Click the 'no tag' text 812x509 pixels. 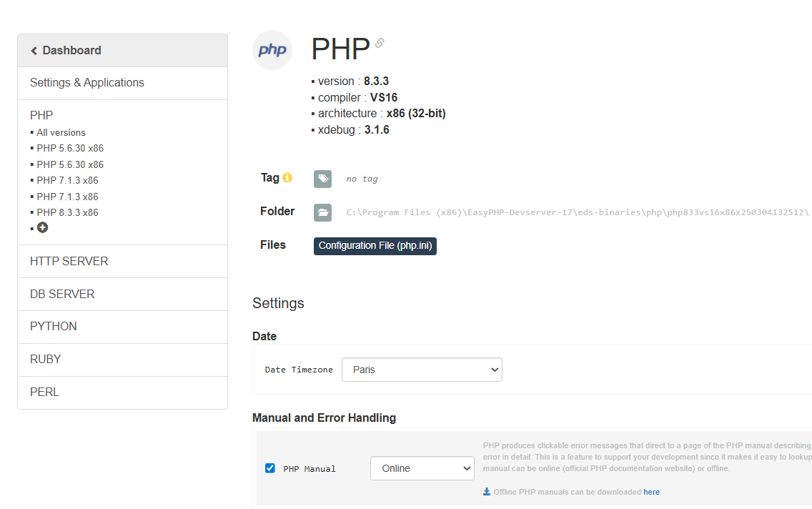pos(362,179)
